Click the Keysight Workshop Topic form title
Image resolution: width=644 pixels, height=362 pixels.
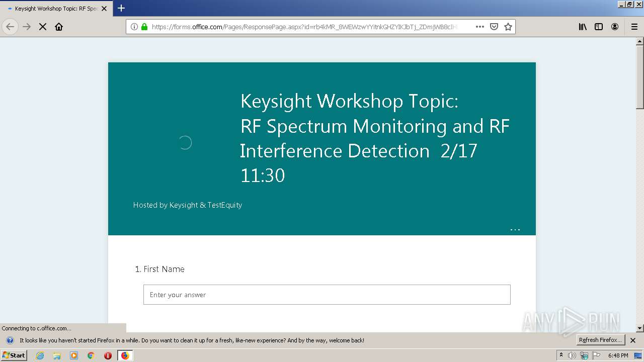click(x=375, y=138)
